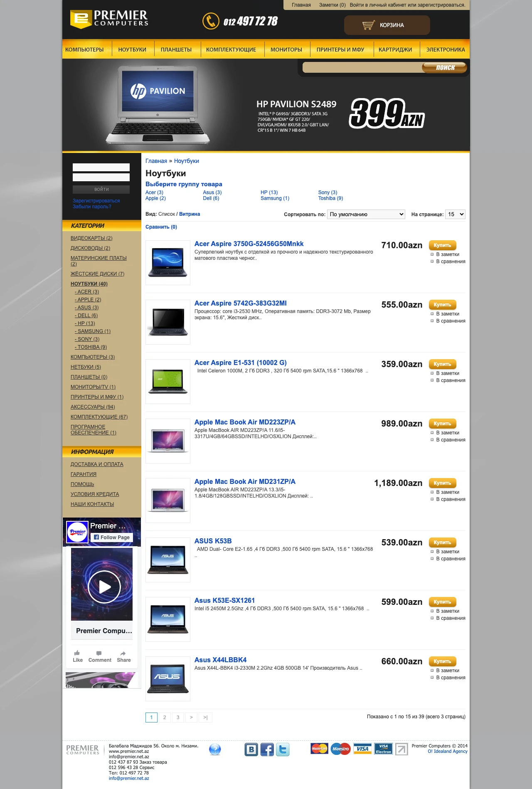Screen dimensions: 532x789
Task: Click Comment in Facebook widget
Action: (100, 656)
